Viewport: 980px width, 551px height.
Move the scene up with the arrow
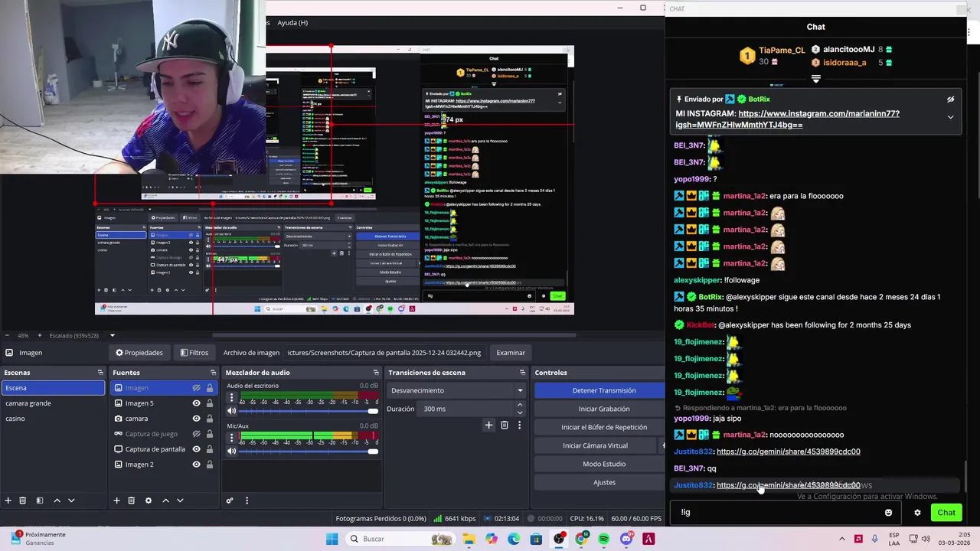click(57, 500)
